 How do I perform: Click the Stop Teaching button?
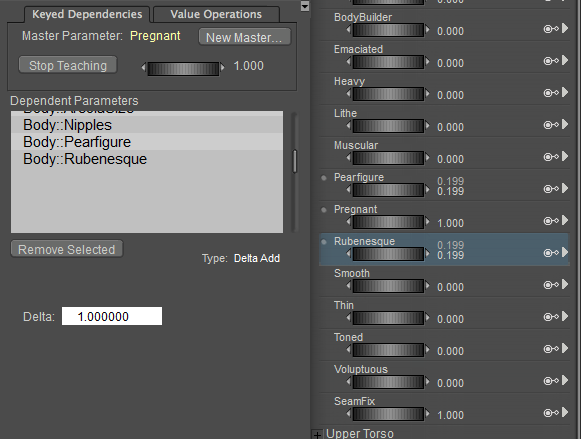pos(68,65)
